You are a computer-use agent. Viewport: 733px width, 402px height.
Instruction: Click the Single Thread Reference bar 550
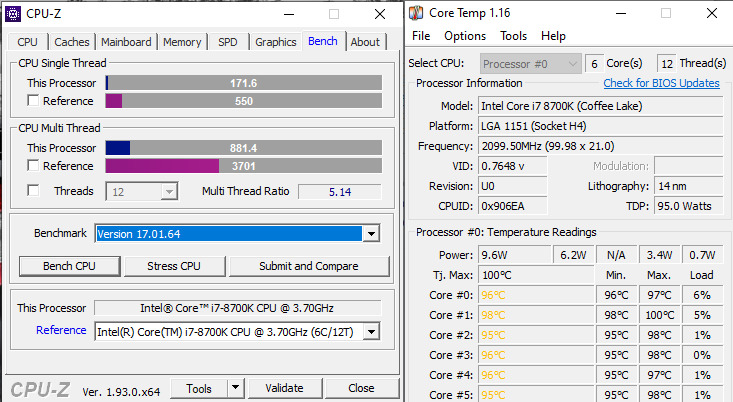(x=244, y=101)
